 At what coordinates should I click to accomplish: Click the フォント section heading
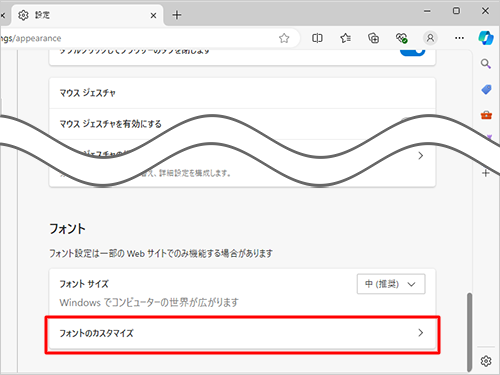tap(67, 229)
